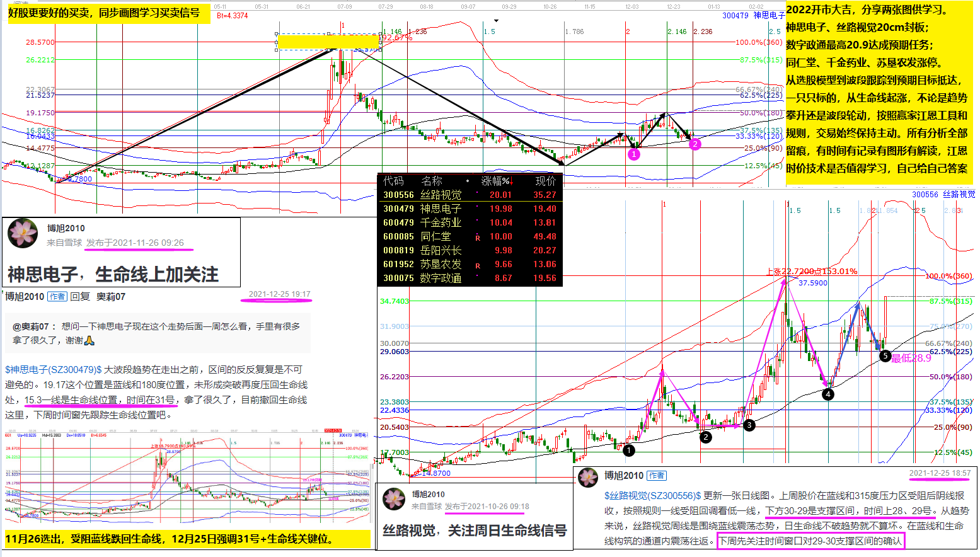Image resolution: width=980 pixels, height=557 pixels.
Task: Open the $丝路视觉(SZ300556)$ stock link
Action: click(x=652, y=496)
